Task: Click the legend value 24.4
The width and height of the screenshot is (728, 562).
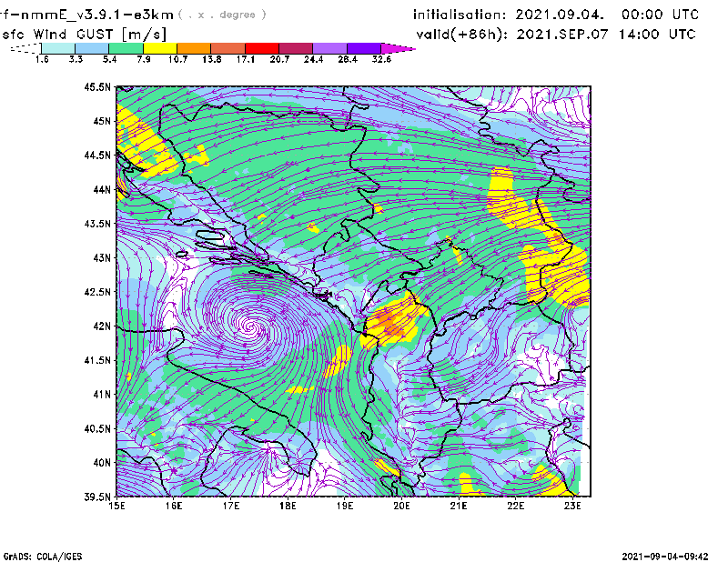Action: point(313,59)
